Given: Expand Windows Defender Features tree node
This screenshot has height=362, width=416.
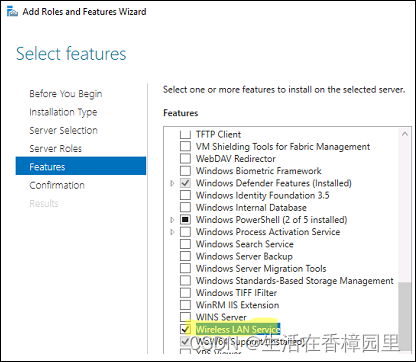Looking at the screenshot, I should (172, 183).
